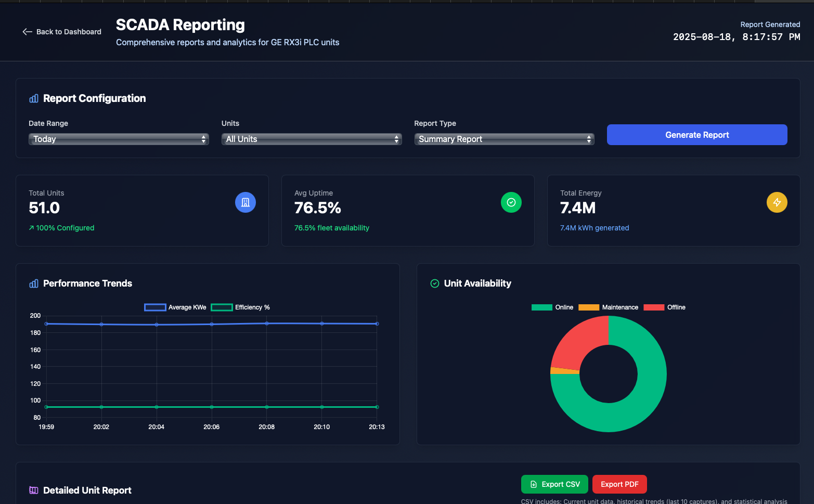Select the 20:13 data point on Average KWe line
Screen dimensions: 814x504
(377, 324)
